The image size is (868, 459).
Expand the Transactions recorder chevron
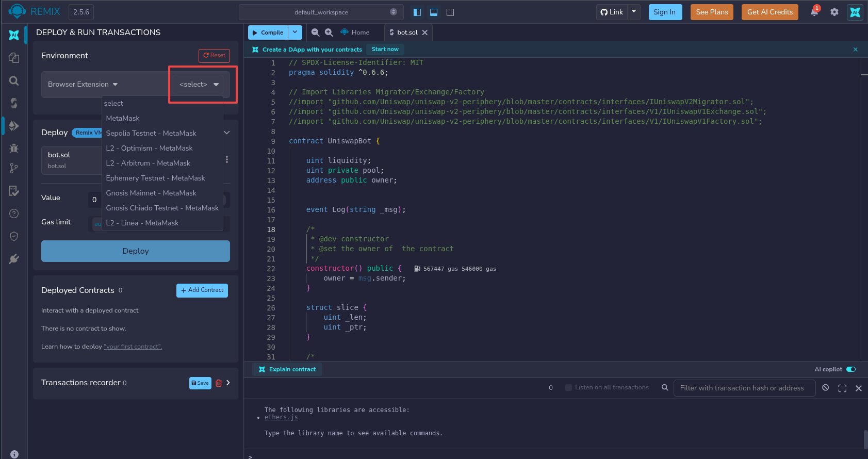(228, 383)
